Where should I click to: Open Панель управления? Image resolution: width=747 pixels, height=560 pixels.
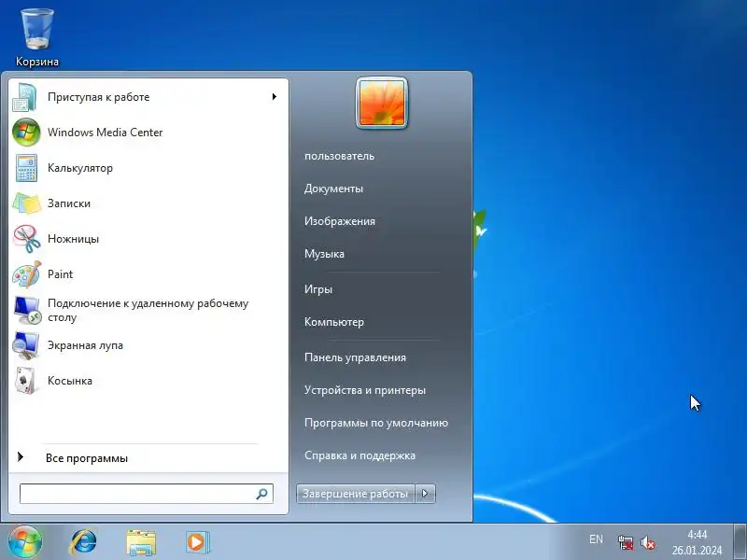point(355,357)
